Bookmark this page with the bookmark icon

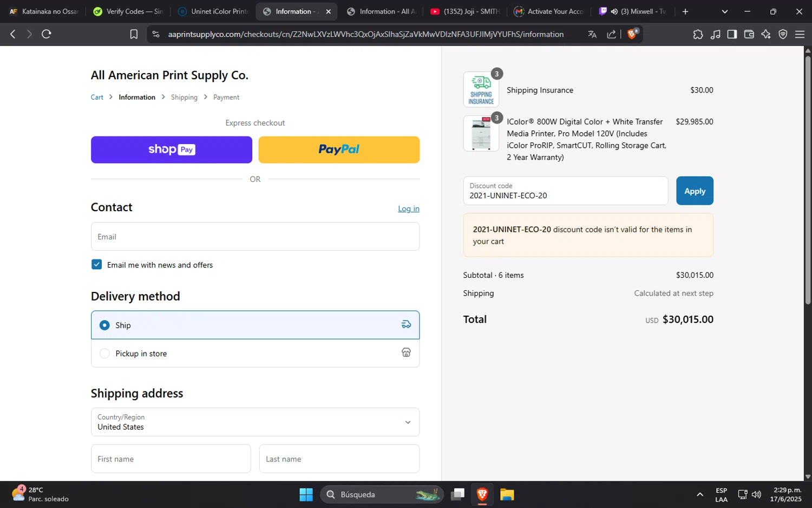pyautogui.click(x=134, y=34)
